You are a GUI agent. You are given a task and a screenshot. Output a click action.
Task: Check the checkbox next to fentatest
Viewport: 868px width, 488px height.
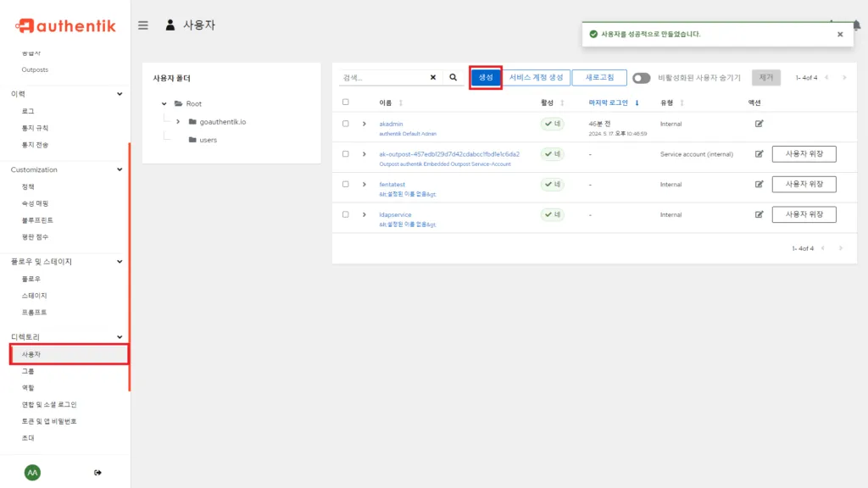click(x=342, y=184)
